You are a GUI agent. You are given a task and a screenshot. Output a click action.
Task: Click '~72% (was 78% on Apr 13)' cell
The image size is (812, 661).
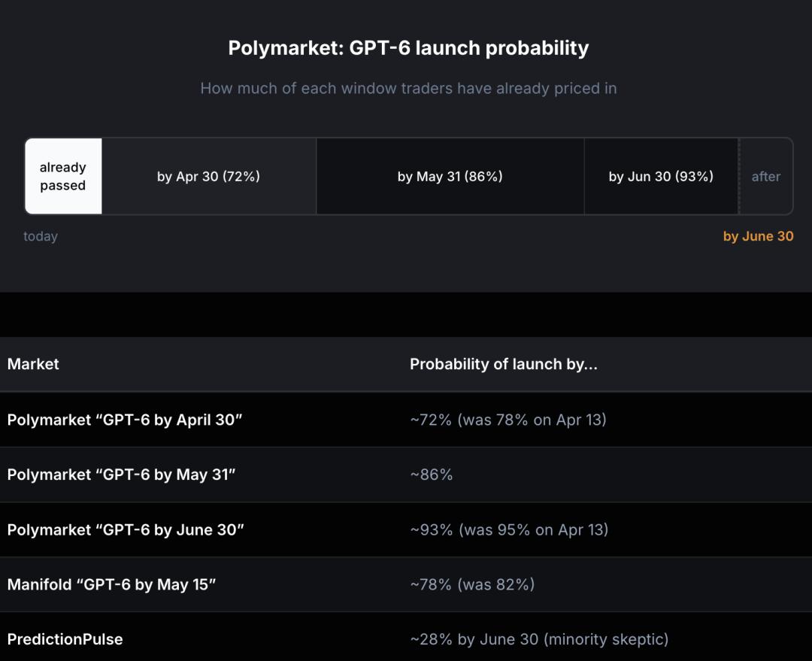coord(507,420)
